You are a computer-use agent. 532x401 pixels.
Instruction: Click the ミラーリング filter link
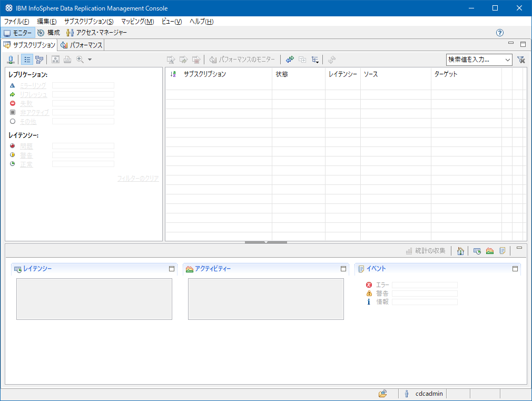(x=33, y=85)
